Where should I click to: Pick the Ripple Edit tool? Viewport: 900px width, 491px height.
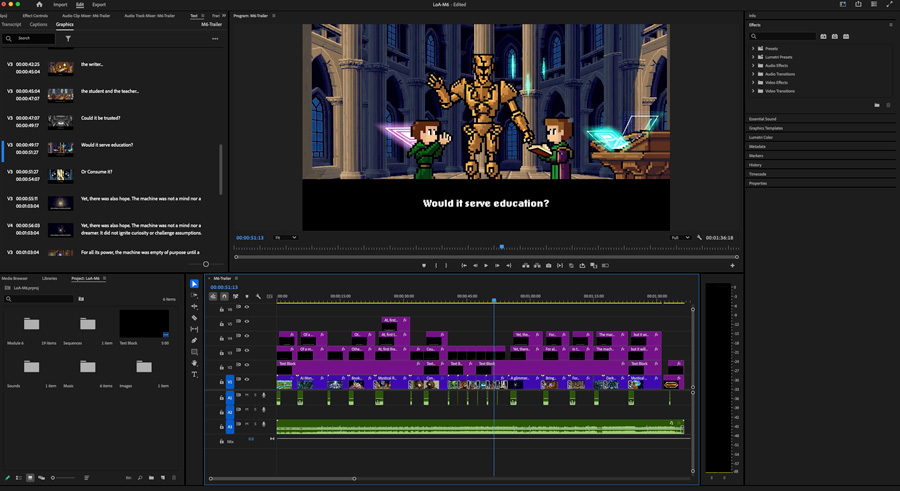(195, 307)
